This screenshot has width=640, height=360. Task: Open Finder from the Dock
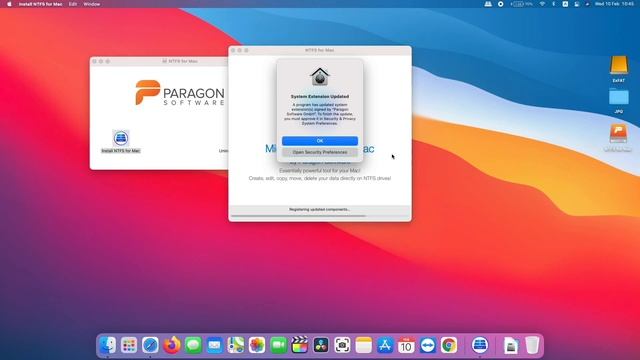[x=108, y=345]
